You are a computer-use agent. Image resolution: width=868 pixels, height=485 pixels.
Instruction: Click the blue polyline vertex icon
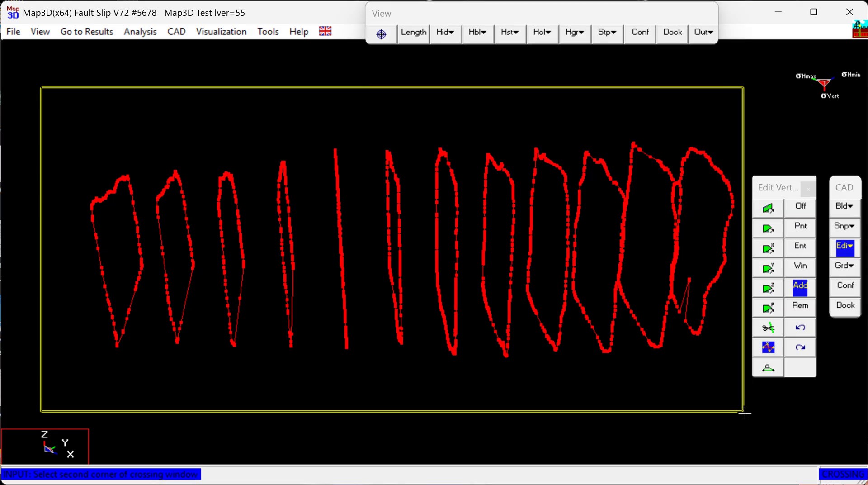768,347
